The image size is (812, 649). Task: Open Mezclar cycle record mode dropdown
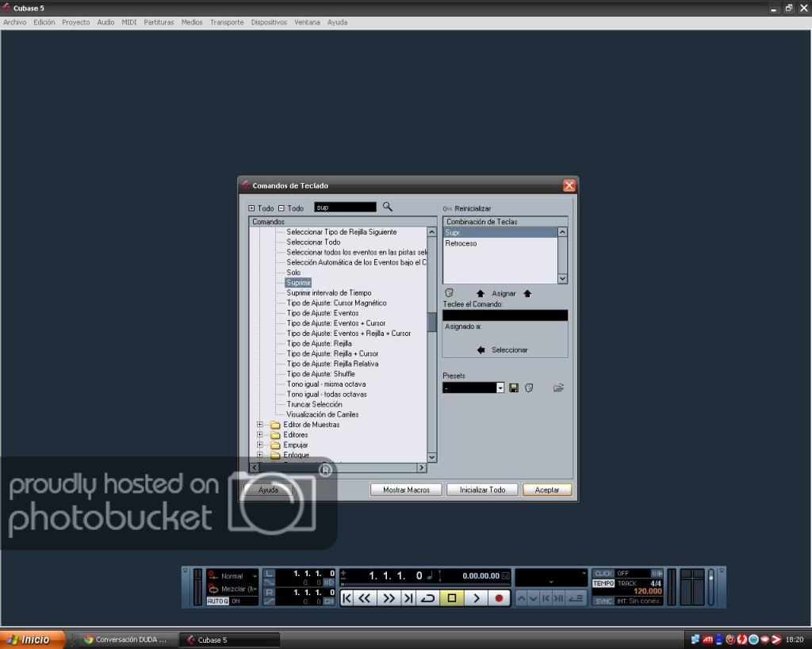coord(254,589)
